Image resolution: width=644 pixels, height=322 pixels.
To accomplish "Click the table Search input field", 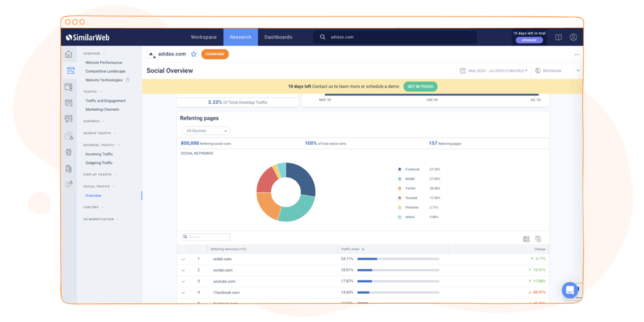I will coord(206,237).
